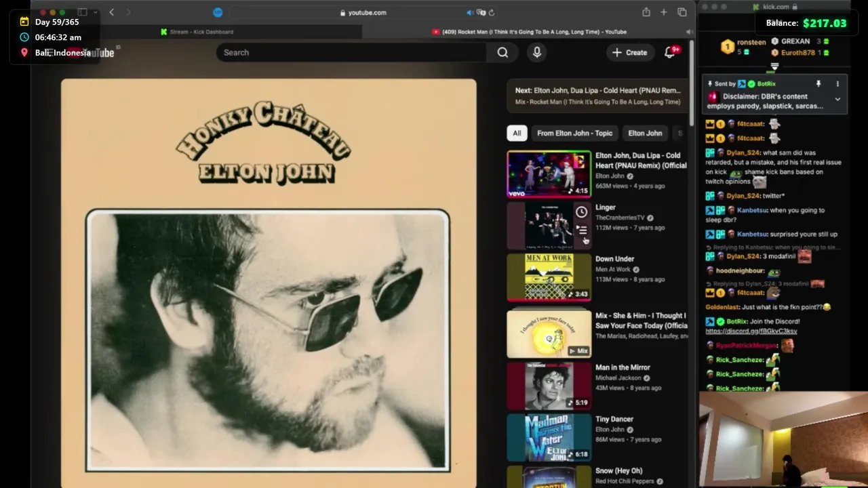
Task: Open the pinned message three-dot menu
Action: tap(837, 83)
